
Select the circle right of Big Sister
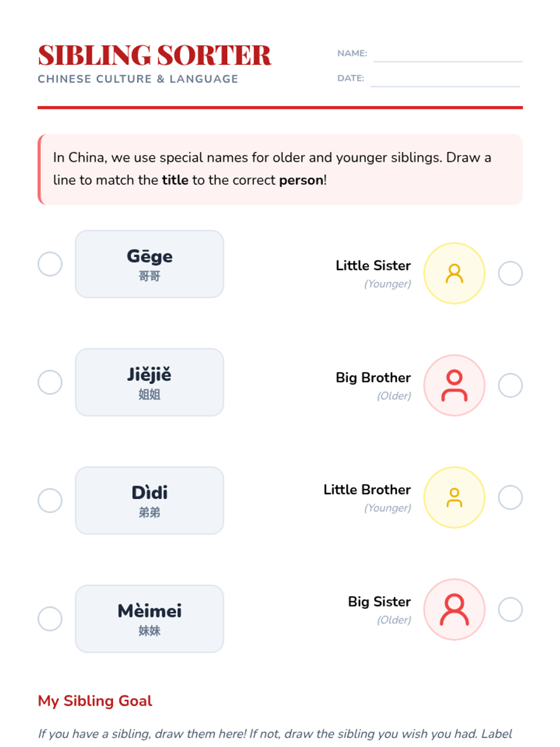click(x=510, y=609)
